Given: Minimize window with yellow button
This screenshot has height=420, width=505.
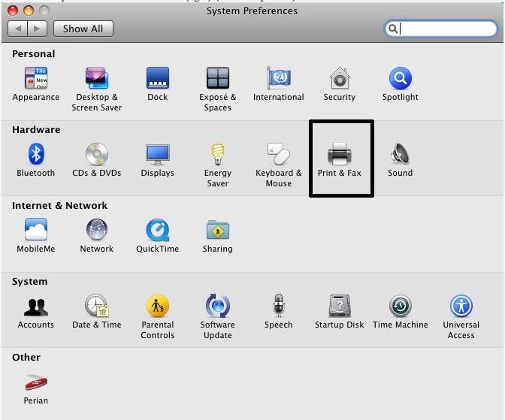Looking at the screenshot, I should point(29,11).
